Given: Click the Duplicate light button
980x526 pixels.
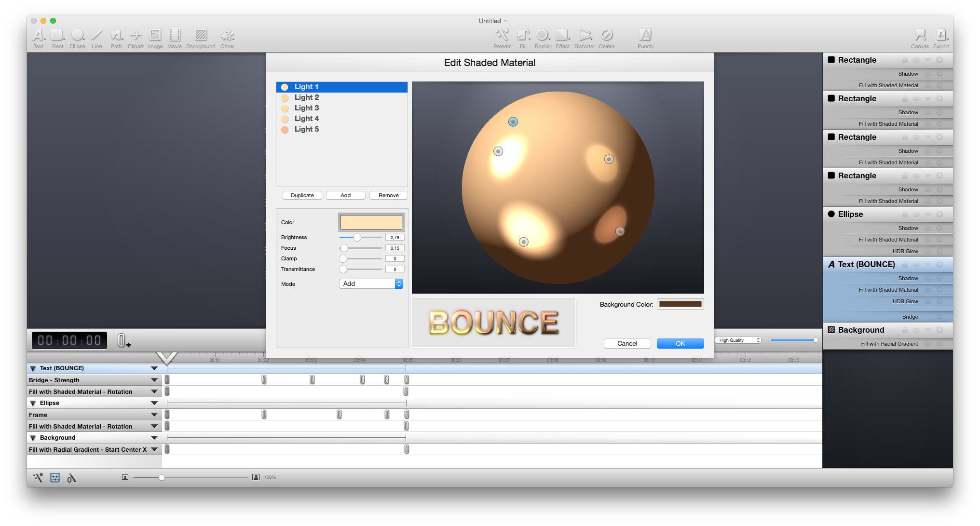Looking at the screenshot, I should [x=302, y=195].
